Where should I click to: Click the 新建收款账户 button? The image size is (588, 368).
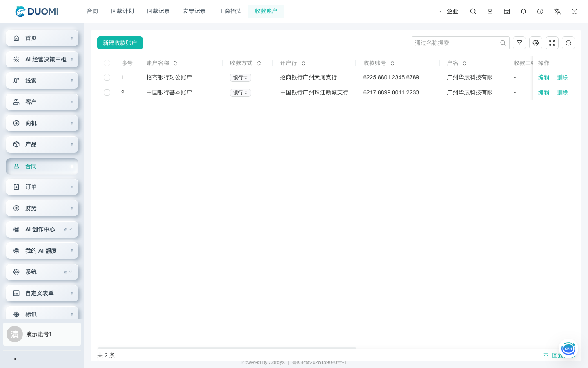[120, 43]
